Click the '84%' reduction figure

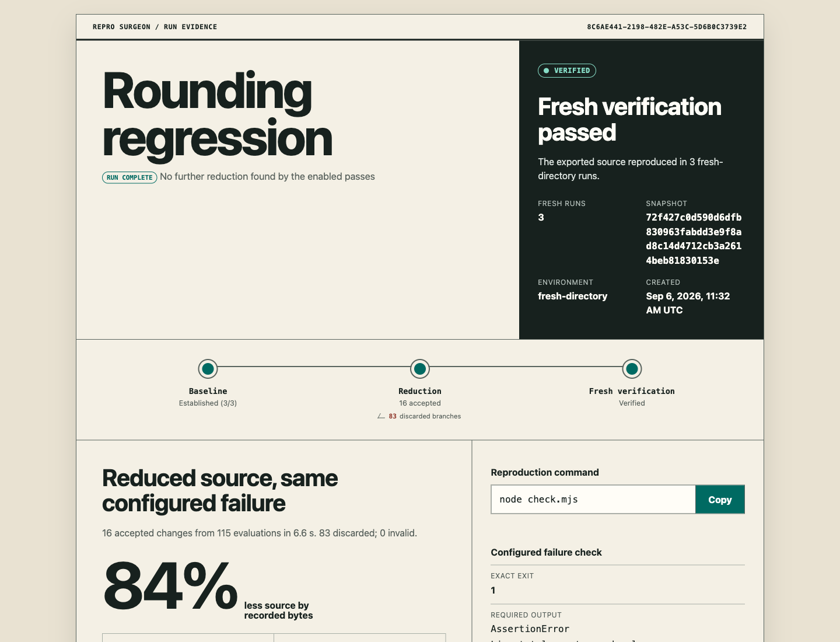[170, 585]
